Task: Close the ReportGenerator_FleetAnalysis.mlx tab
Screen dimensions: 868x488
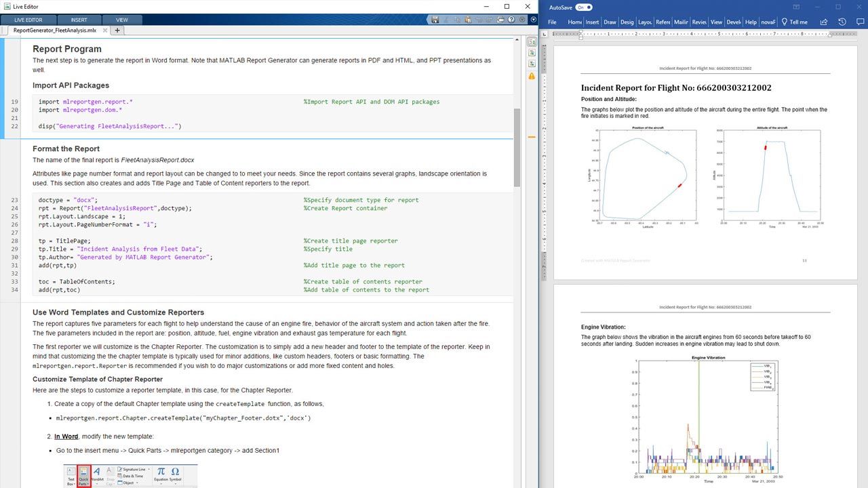Action: [104, 30]
